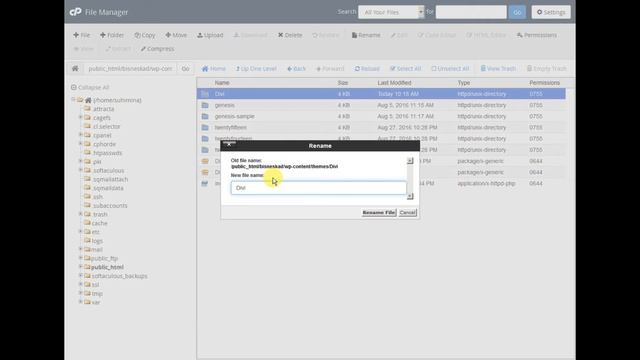Cancel the Rename dialog
Screen dimensions: 640x360
(407, 213)
